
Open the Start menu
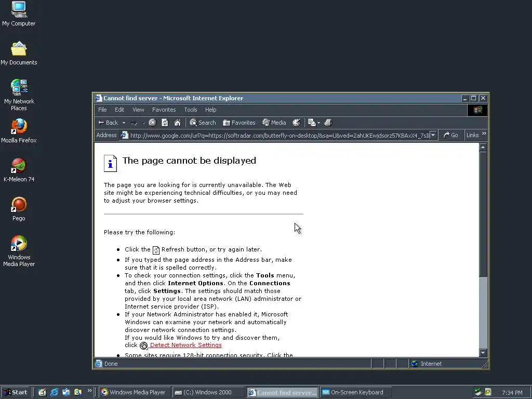coord(15,392)
